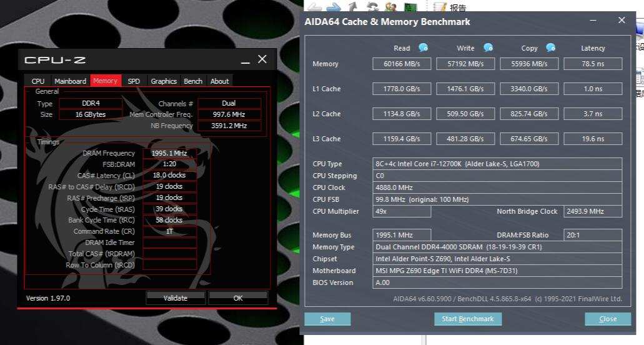This screenshot has height=345, width=644.
Task: Click the CAS# Latency value 18.0 clocks
Action: click(170, 175)
